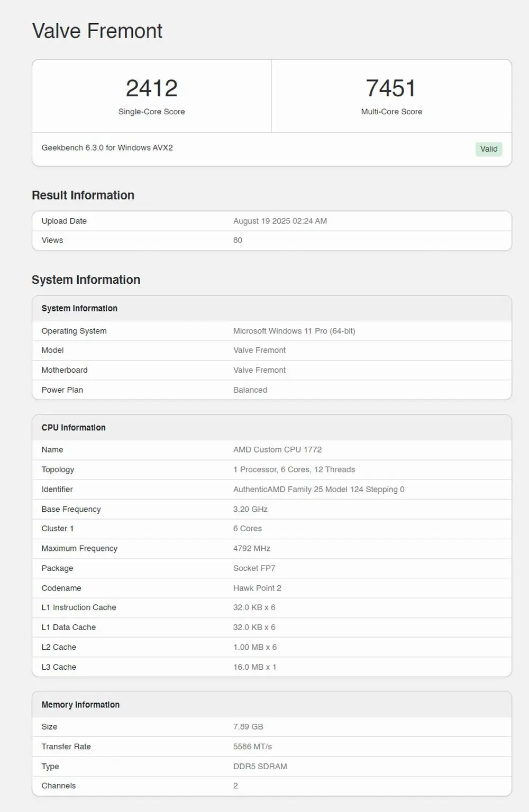Click the Geekbench 6.3.0 for Windows AVX2 text
The width and height of the screenshot is (529, 812).
[x=107, y=147]
